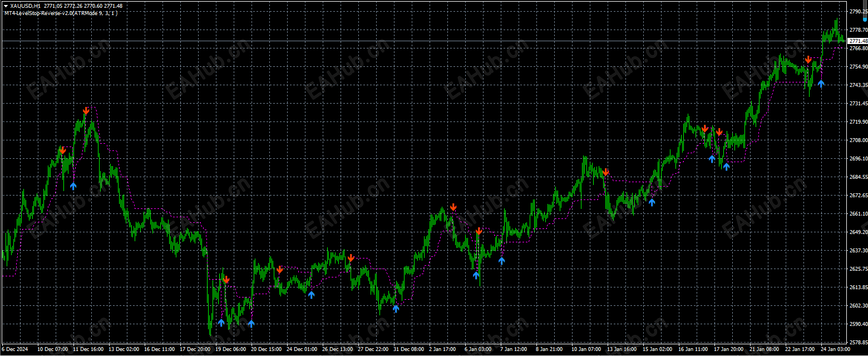Screen dimensions: 868x356
Task: Click the 2790.25 price axis label
Action: point(857,12)
